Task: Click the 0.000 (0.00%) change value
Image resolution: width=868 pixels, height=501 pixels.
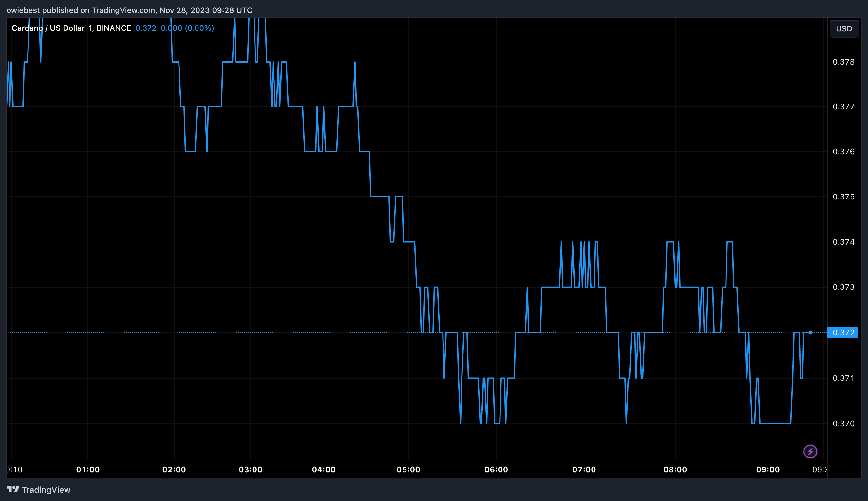Action: [x=187, y=28]
